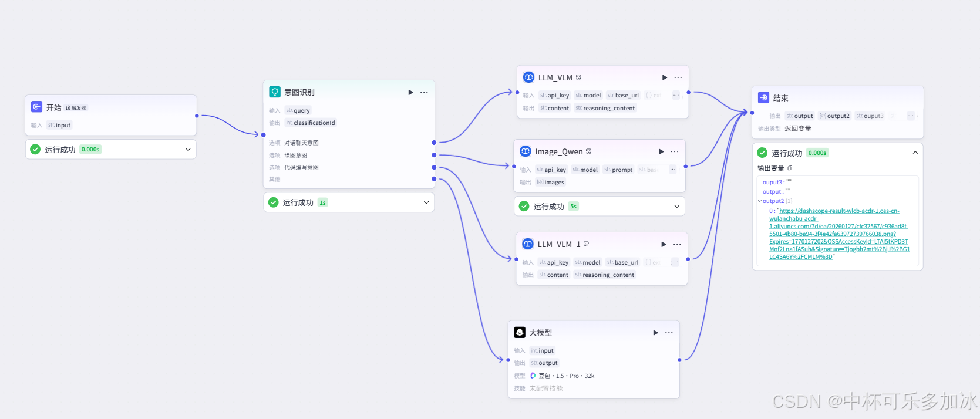Click the plugin badge beside LLM_VLM_1 title
980x419 pixels.
coord(586,244)
